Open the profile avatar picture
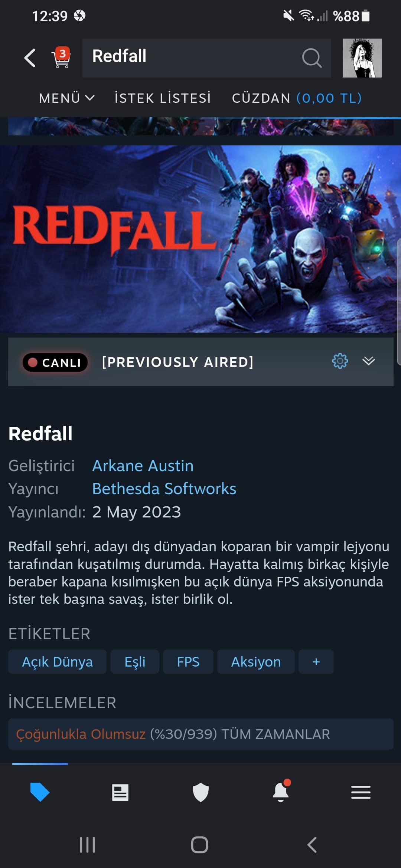 (x=362, y=58)
